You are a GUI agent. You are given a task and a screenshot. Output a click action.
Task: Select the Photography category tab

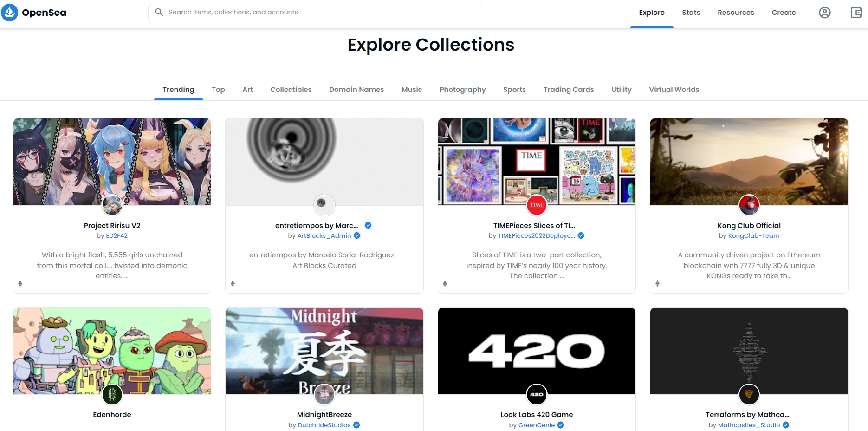[462, 90]
